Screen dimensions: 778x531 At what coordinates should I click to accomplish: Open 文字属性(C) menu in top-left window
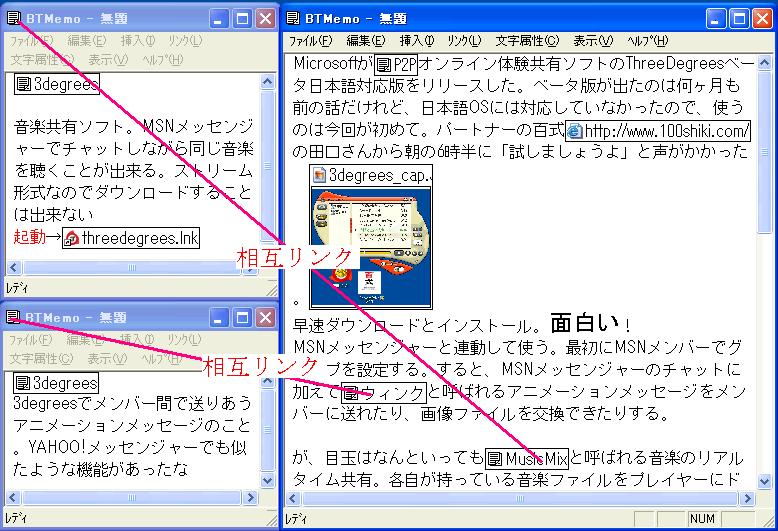click(42, 60)
